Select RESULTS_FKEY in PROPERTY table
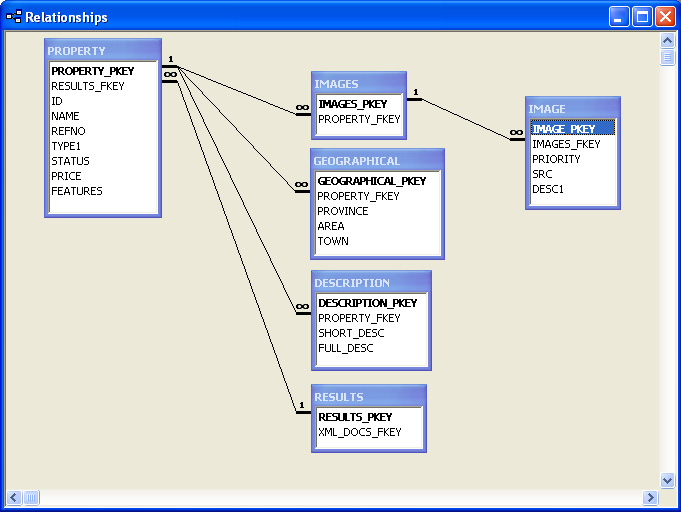This screenshot has height=512, width=681. pyautogui.click(x=103, y=86)
